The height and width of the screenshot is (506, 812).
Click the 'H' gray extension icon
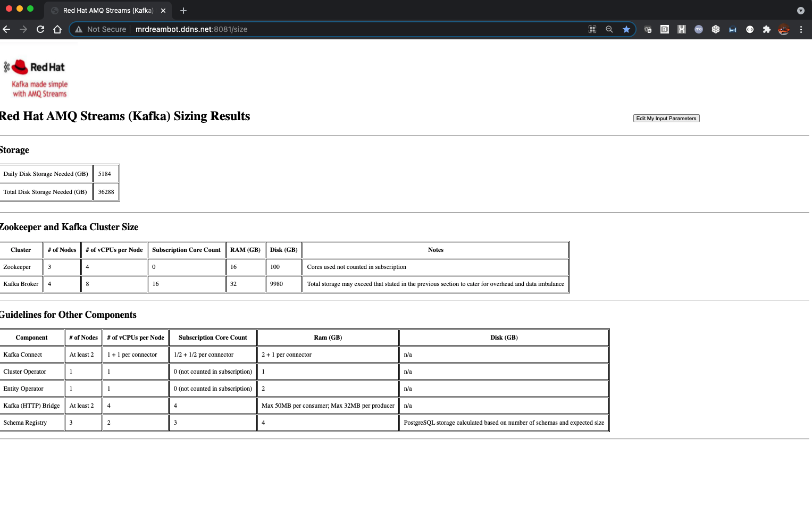click(x=682, y=29)
